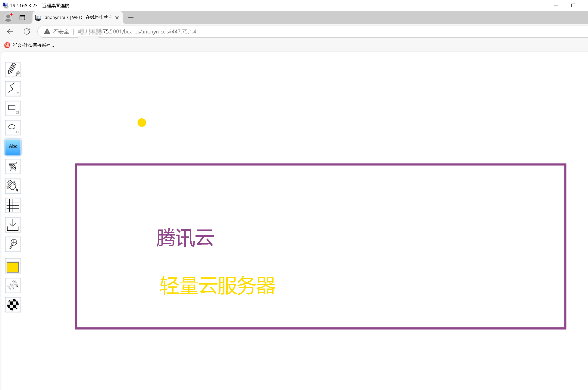The height and width of the screenshot is (390, 588).
Task: Open the browser tab actions menu
Action: point(22,17)
